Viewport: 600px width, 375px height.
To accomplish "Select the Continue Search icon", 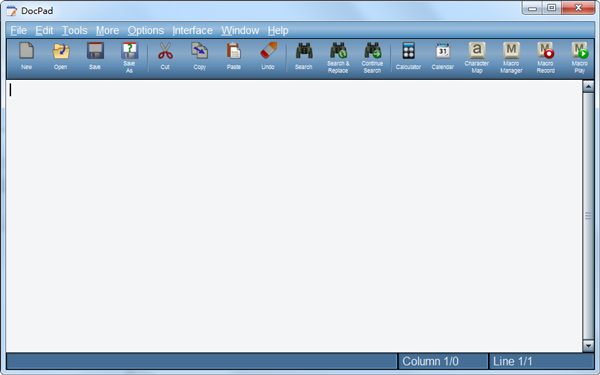I will tap(372, 57).
